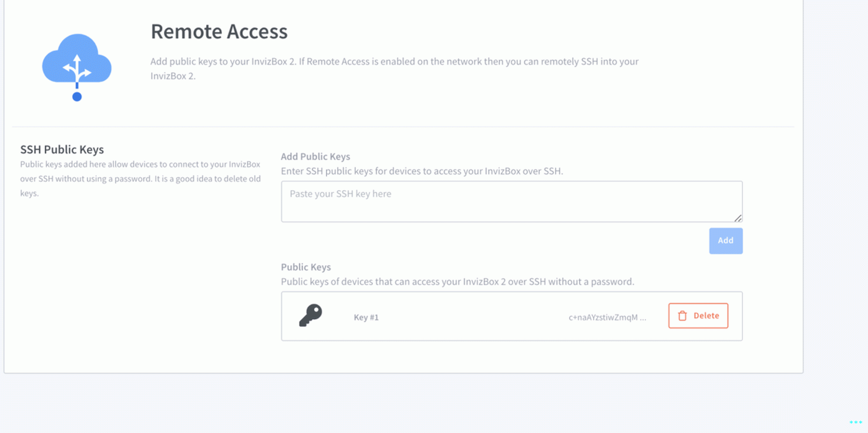
Task: Click the trash can icon in Delete
Action: pos(682,316)
